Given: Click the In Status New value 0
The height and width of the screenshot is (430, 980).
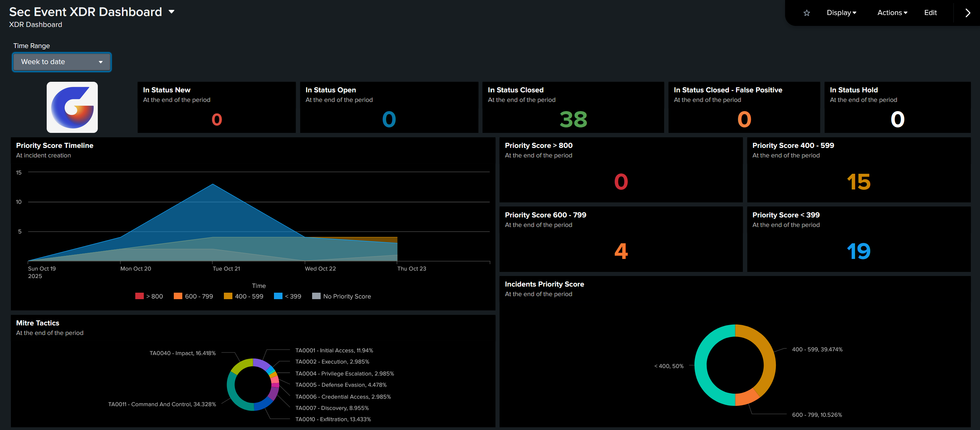Looking at the screenshot, I should pyautogui.click(x=216, y=120).
